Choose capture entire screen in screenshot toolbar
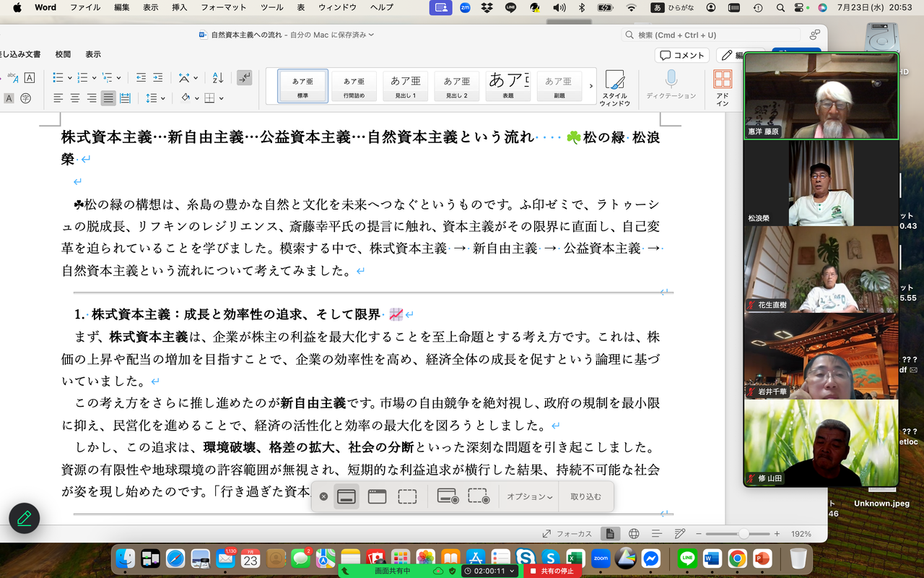Screen dimensions: 924x578 click(x=346, y=496)
